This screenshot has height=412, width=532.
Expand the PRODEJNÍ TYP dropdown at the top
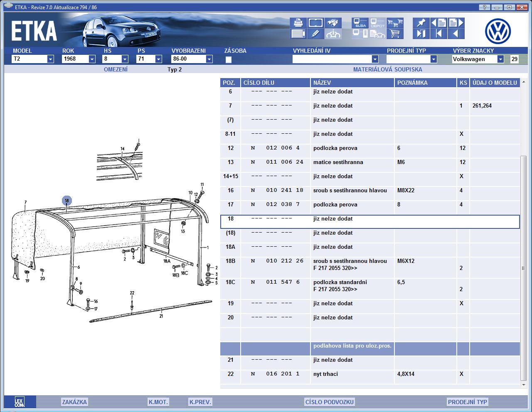click(433, 59)
